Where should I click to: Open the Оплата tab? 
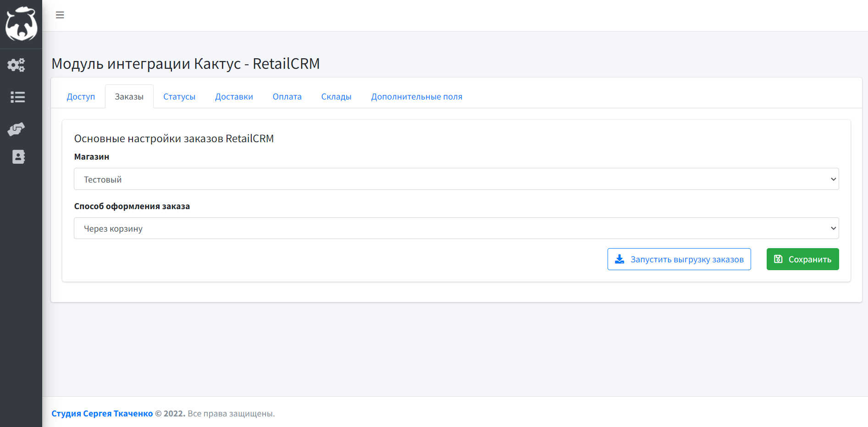(x=287, y=97)
